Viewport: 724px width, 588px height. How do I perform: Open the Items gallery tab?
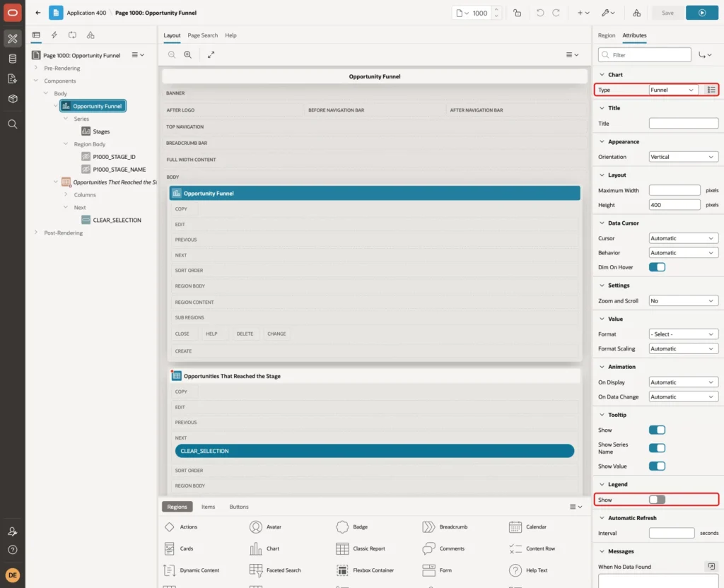[209, 507]
